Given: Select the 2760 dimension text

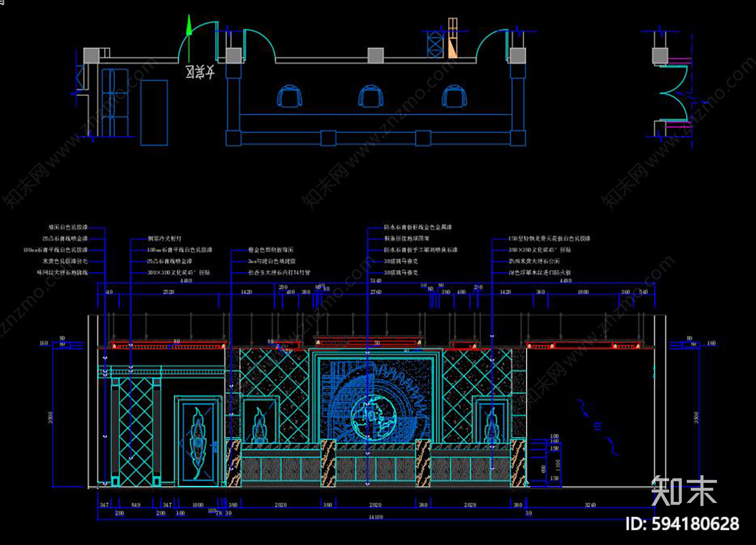Looking at the screenshot, I should 376,292.
